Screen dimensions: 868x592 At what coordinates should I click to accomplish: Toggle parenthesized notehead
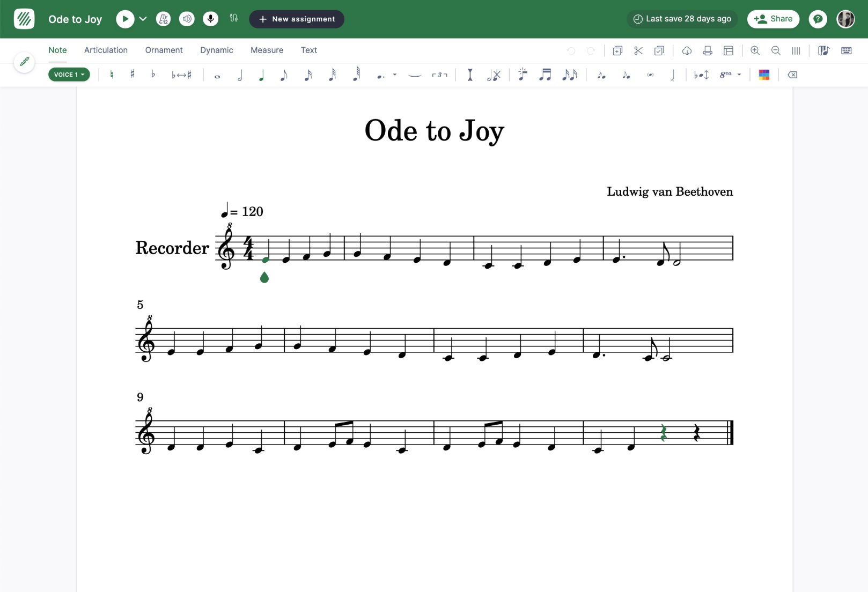pos(650,75)
